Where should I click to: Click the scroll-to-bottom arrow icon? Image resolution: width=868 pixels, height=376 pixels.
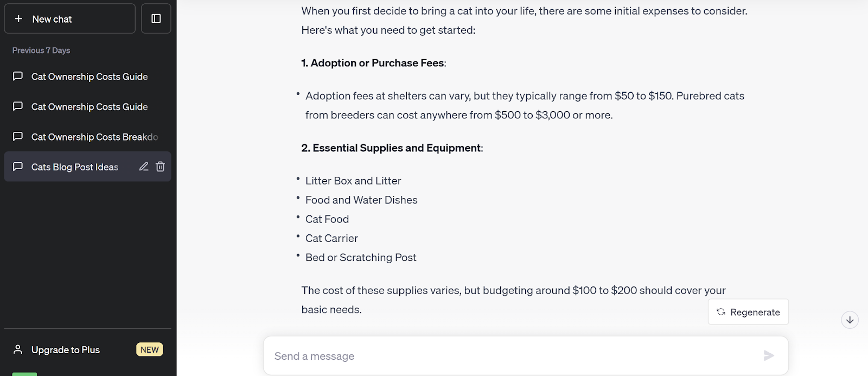pos(850,320)
